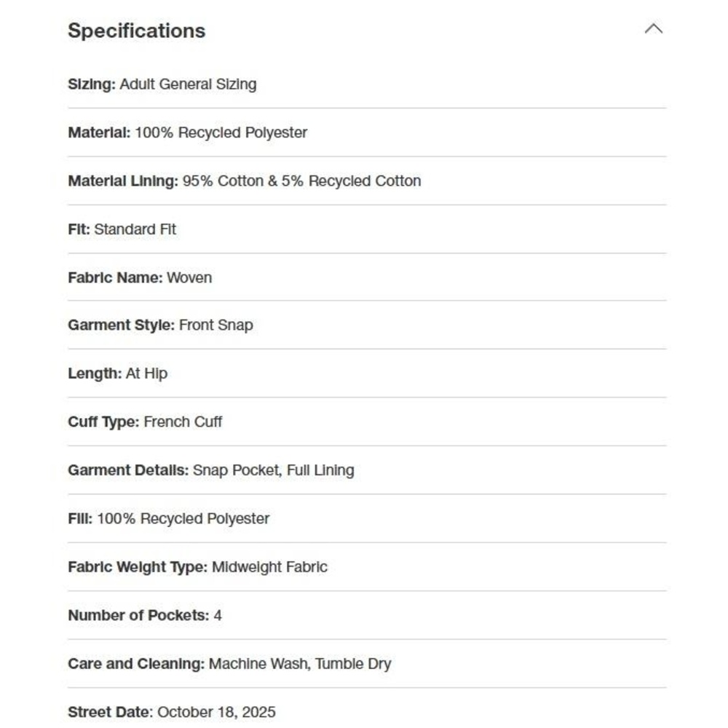Select the Fabric Name: Woven entry

pyautogui.click(x=367, y=277)
